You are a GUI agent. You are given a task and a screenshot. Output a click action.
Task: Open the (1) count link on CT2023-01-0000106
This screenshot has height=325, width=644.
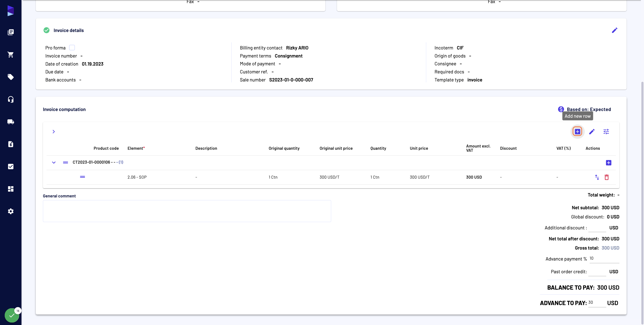tap(121, 162)
